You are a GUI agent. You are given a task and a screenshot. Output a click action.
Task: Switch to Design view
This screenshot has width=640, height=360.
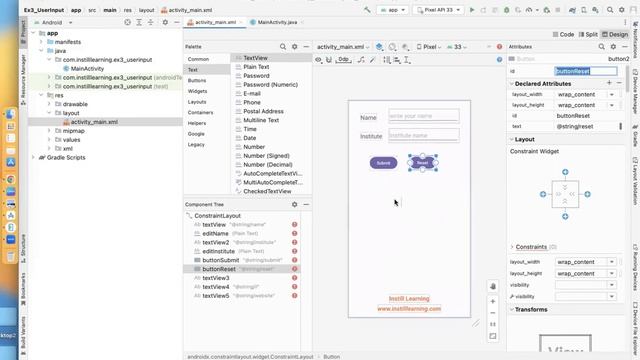click(x=615, y=35)
